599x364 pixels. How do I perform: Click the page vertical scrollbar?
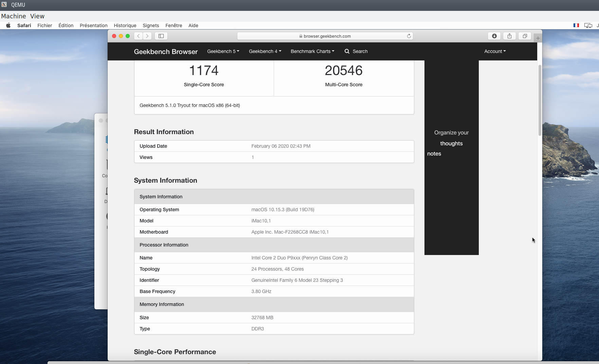point(540,100)
